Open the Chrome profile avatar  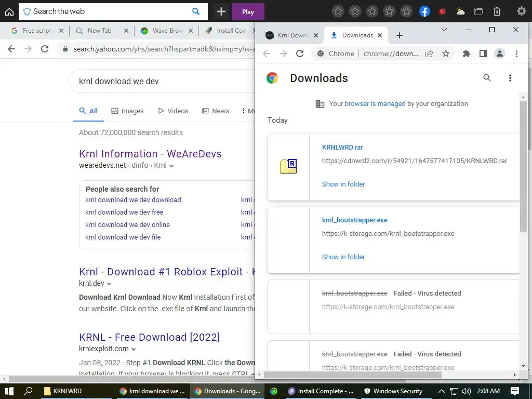click(500, 54)
